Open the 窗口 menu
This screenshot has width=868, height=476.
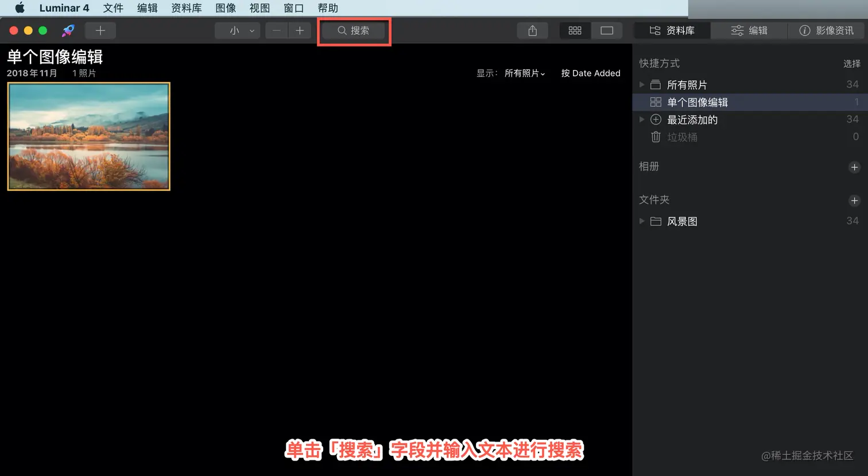tap(293, 8)
